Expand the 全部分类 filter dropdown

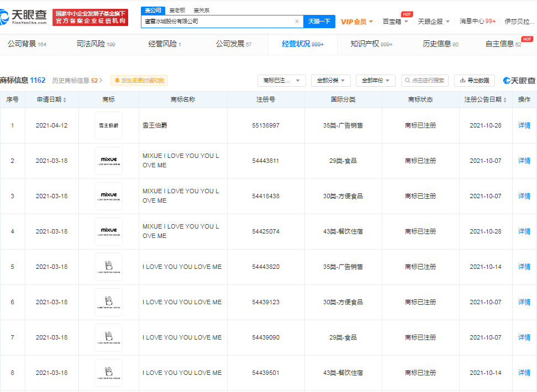click(330, 81)
